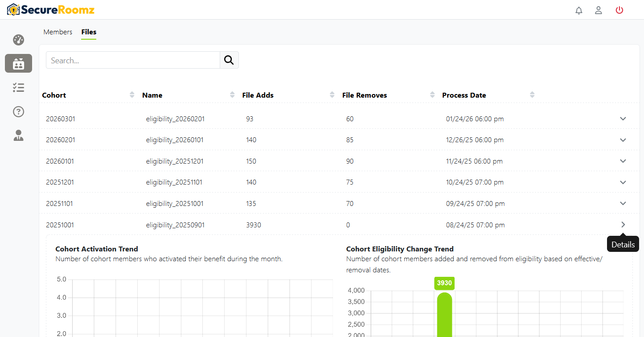Viewport: 644px width, 337px height.
Task: Select the Files tab
Action: pos(89,32)
